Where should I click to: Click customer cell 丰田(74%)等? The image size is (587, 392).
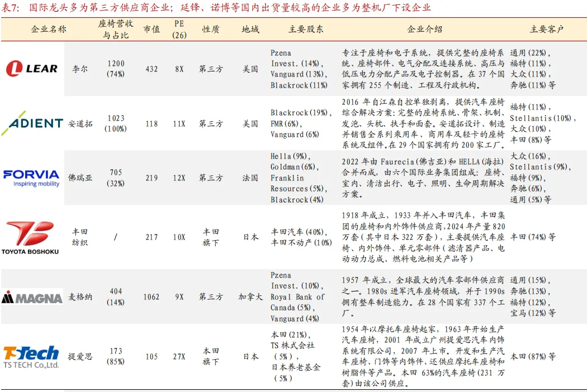(x=533, y=237)
